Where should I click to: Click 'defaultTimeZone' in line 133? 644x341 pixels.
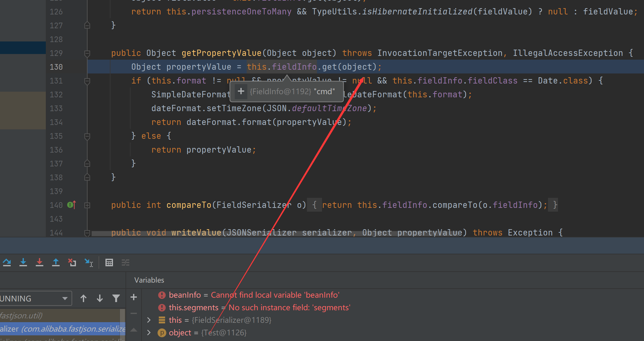[330, 108]
